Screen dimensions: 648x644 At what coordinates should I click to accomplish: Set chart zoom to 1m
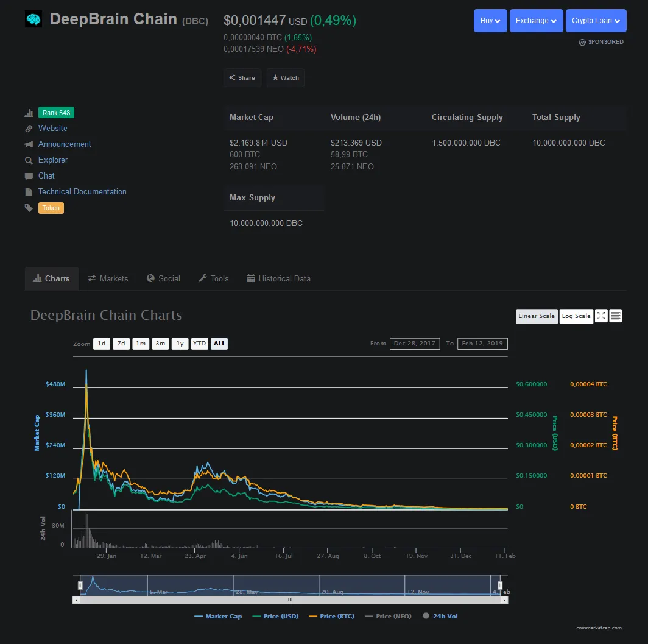[141, 344]
